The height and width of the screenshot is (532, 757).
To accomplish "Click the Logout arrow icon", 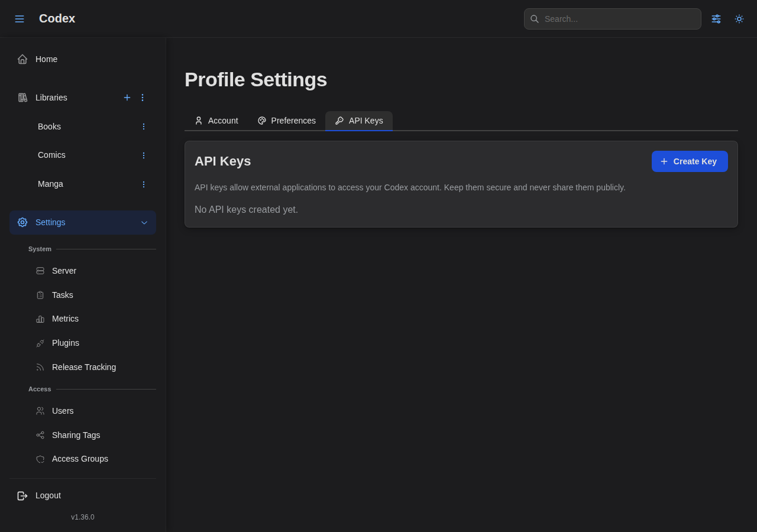I will [22, 496].
